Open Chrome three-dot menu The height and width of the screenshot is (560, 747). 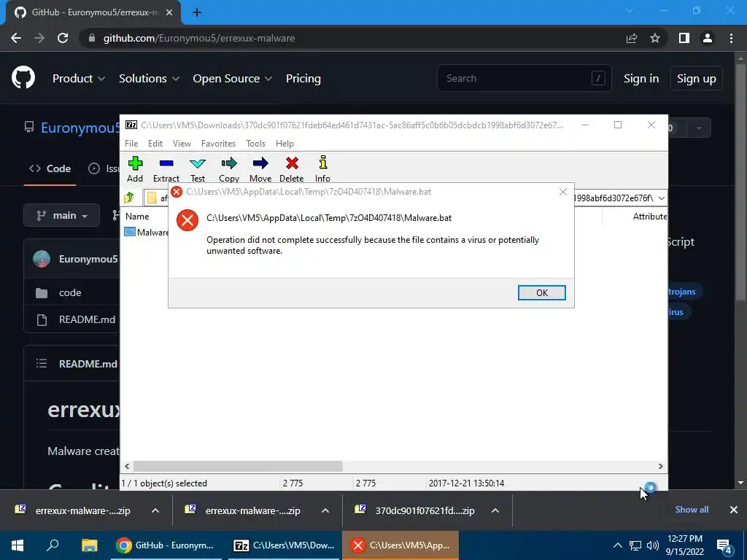pos(731,38)
